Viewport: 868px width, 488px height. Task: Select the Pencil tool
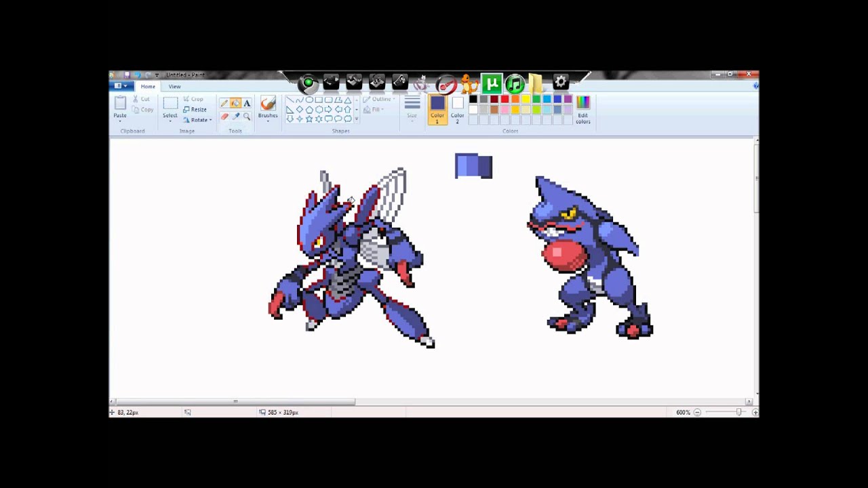(x=224, y=103)
